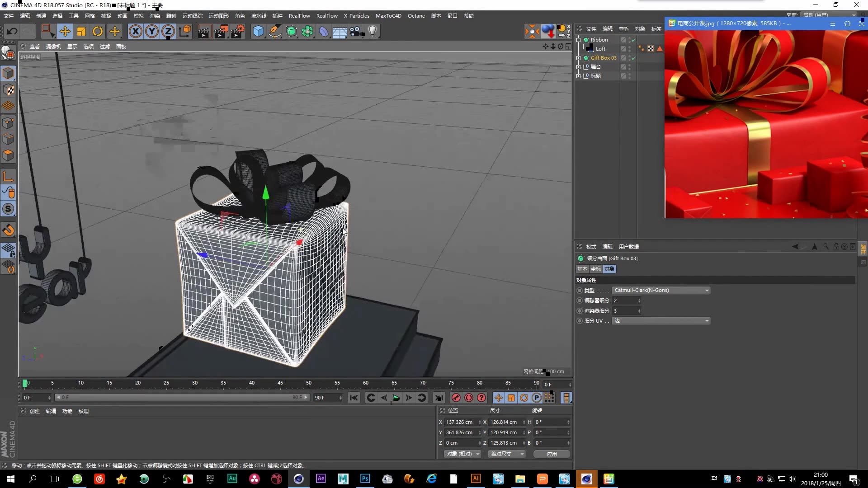The height and width of the screenshot is (488, 868).
Task: Click Render to Picture Viewer icon
Action: pyautogui.click(x=221, y=31)
